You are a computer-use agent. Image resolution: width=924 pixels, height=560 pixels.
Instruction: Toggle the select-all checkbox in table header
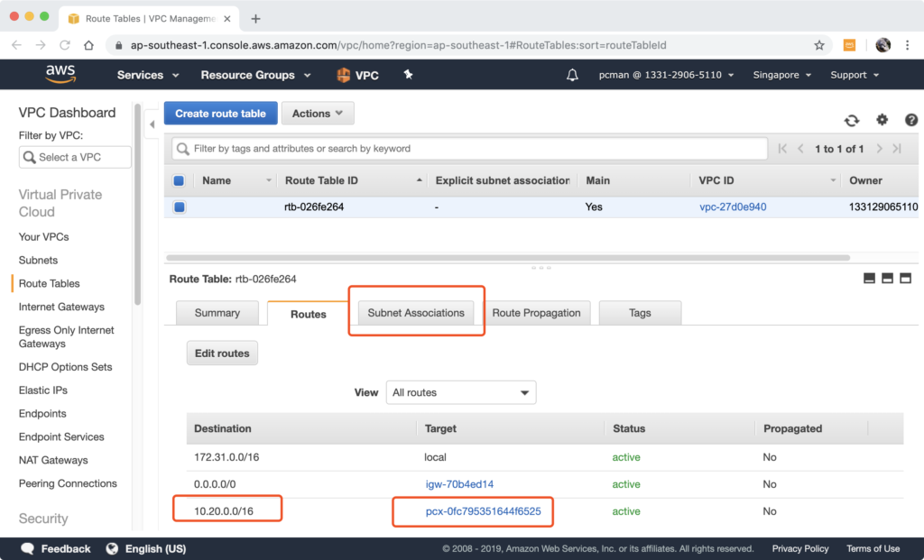pos(179,180)
